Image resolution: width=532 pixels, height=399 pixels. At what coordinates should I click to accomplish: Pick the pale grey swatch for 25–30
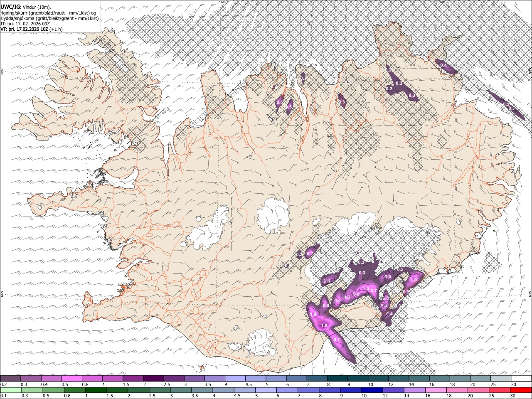tap(501, 378)
